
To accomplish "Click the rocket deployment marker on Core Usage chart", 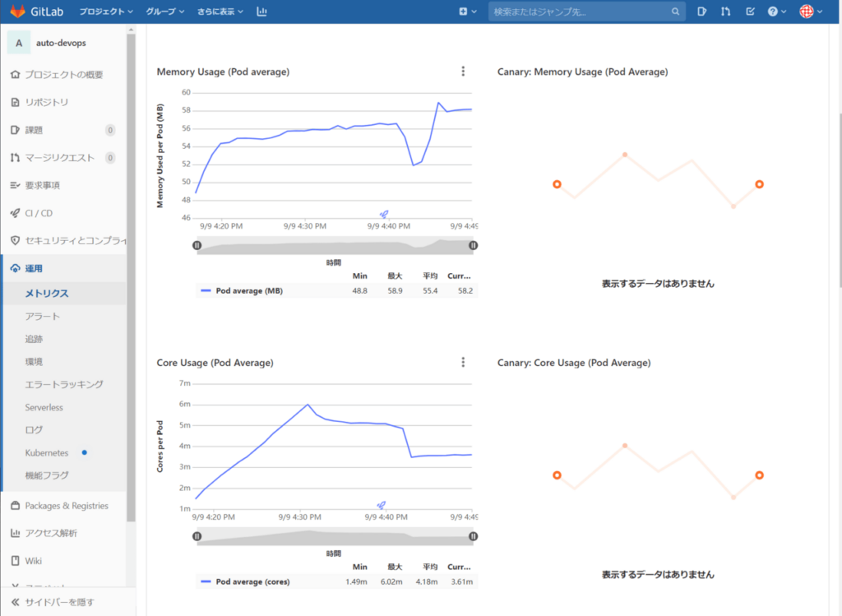I will point(381,505).
